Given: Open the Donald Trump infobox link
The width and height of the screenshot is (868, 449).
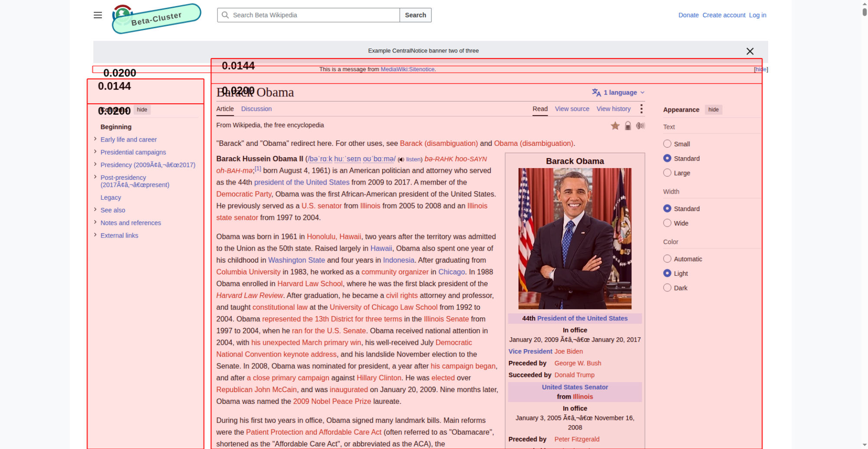Looking at the screenshot, I should coord(574,375).
